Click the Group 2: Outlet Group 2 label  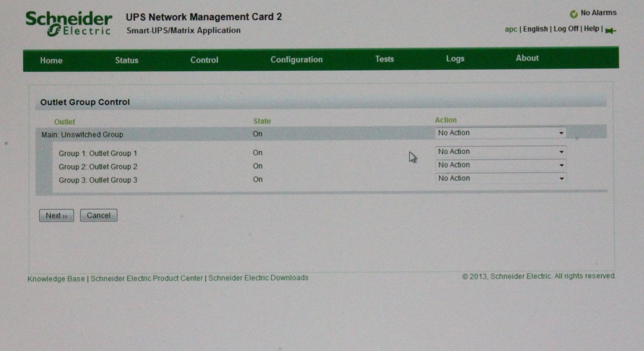click(x=98, y=166)
